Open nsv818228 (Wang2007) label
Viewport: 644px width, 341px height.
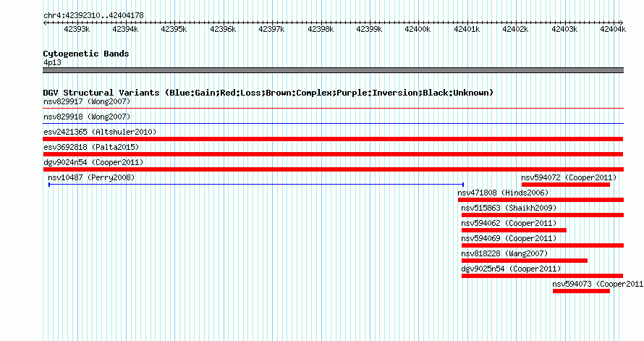point(504,253)
